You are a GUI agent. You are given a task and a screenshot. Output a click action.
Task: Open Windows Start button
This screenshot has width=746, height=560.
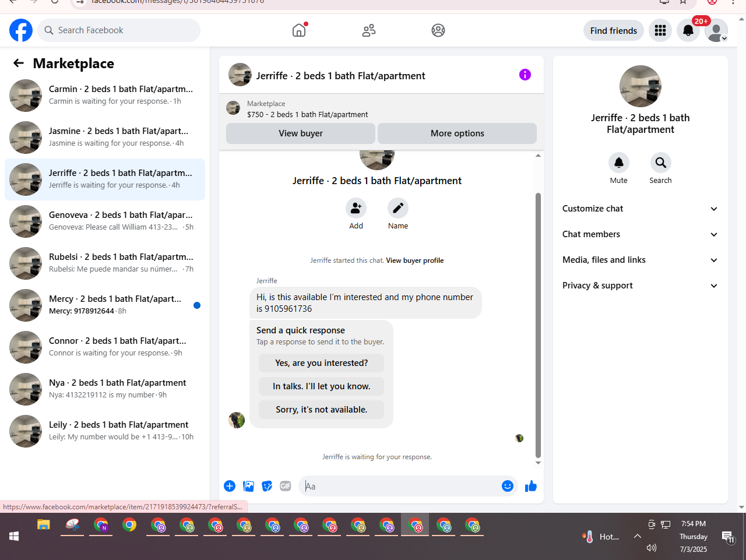click(14, 536)
